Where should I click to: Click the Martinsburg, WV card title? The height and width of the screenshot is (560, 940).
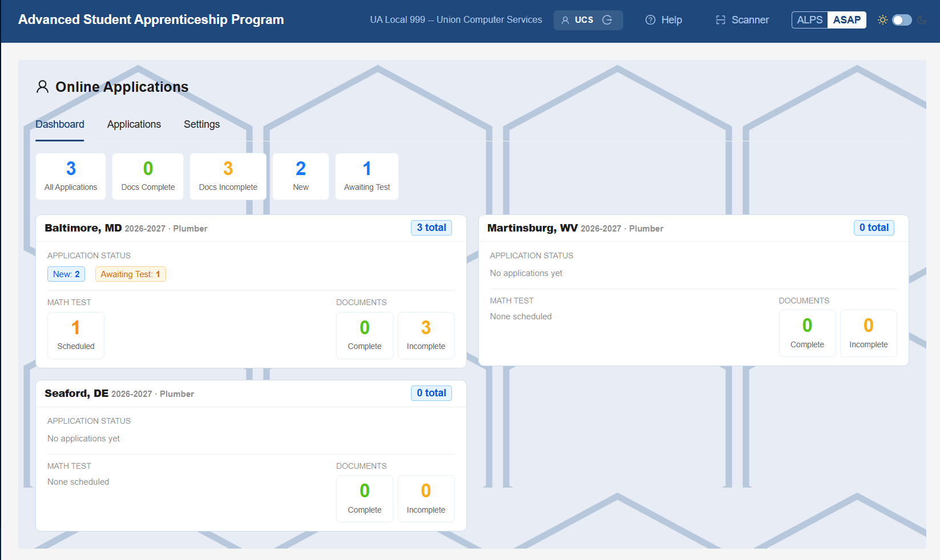click(532, 228)
